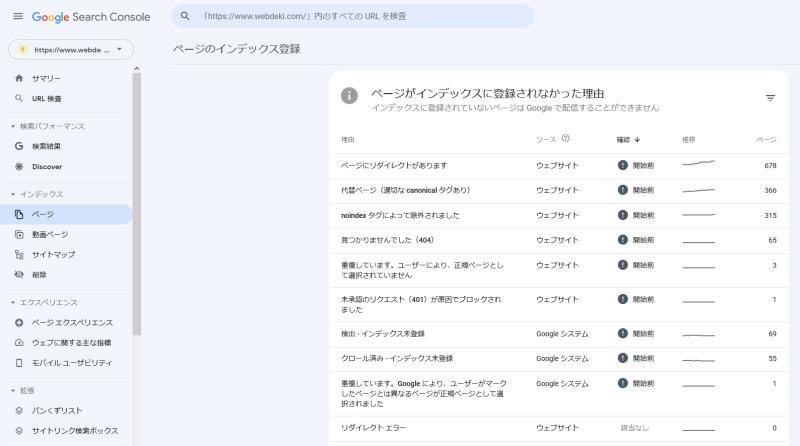
Task: Click the search magnifier icon in URL bar
Action: pos(185,16)
